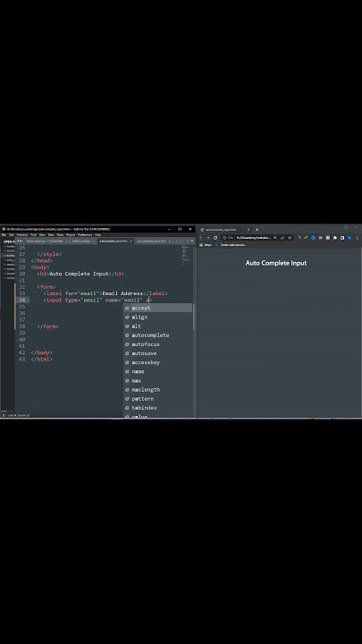Open Chrome three-dot menu
The width and height of the screenshot is (362, 644).
pos(357,237)
